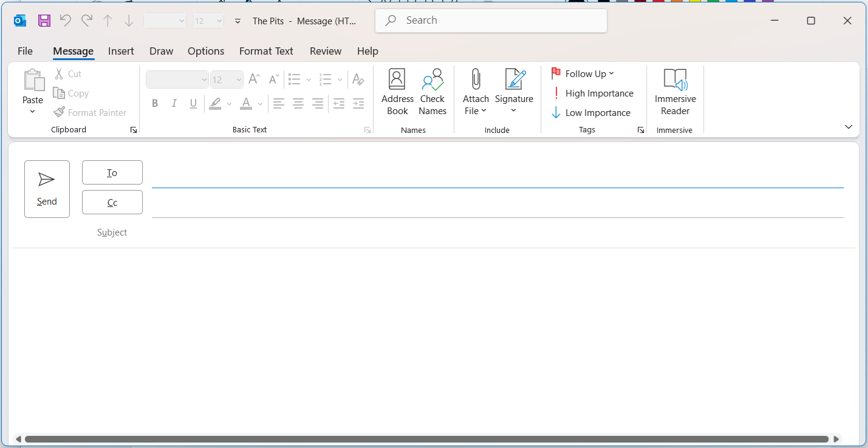Open the Paste options dropdown arrow
The image size is (868, 448).
click(x=33, y=111)
